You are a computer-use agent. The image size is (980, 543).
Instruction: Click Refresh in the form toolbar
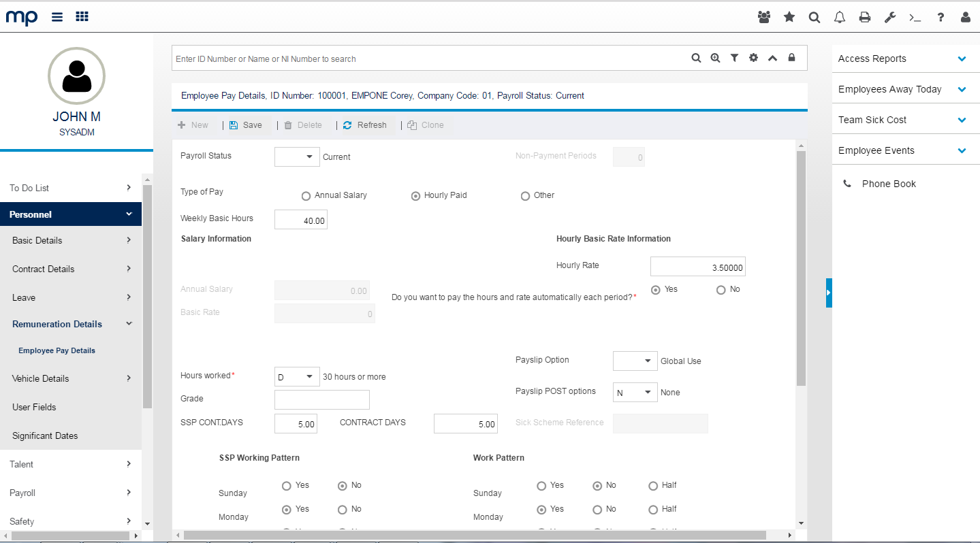coord(364,125)
